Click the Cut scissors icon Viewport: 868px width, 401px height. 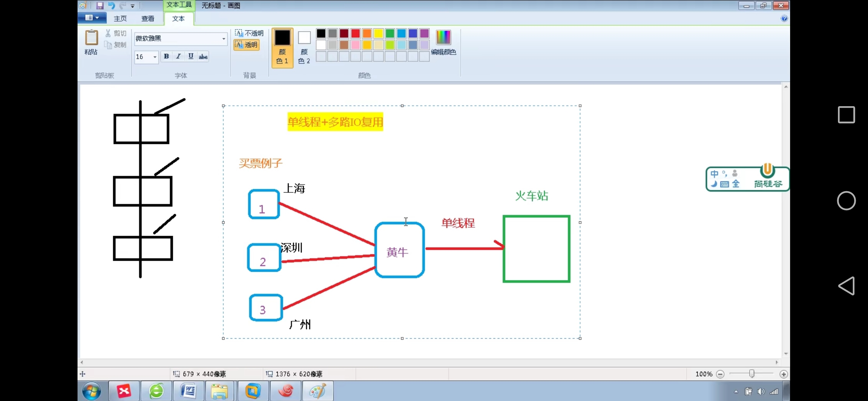[108, 33]
